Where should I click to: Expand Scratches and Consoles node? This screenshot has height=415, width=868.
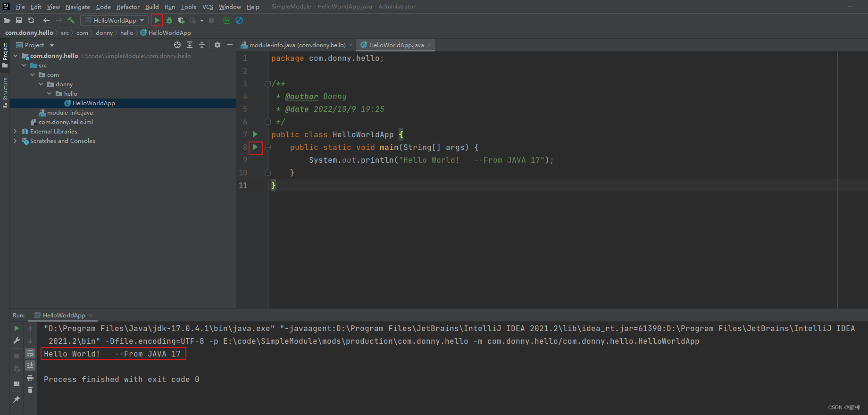(16, 141)
